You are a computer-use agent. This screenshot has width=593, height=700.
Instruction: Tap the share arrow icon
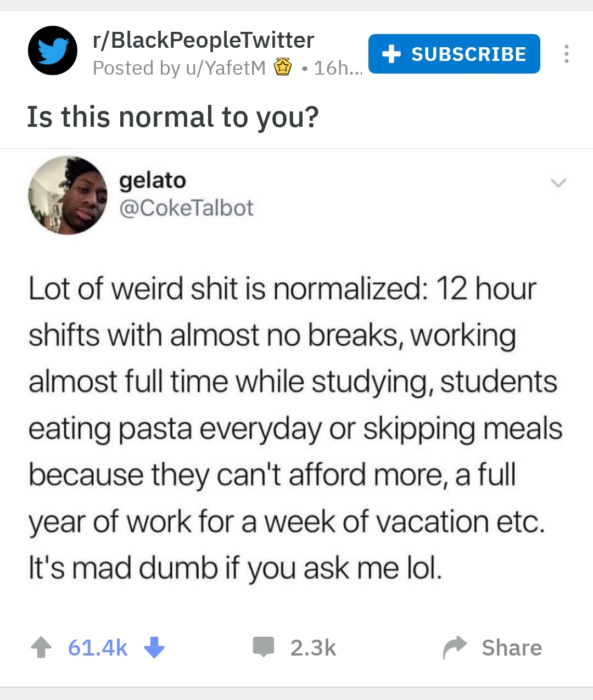coord(455,647)
